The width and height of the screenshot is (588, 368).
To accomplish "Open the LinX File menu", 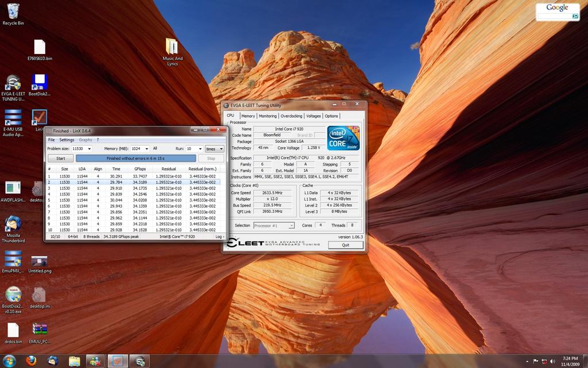I will [51, 140].
